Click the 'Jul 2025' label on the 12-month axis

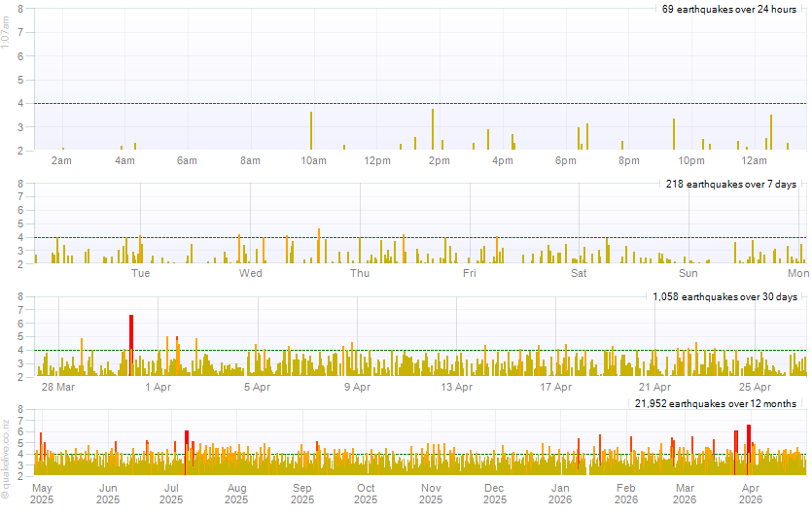[x=173, y=494]
